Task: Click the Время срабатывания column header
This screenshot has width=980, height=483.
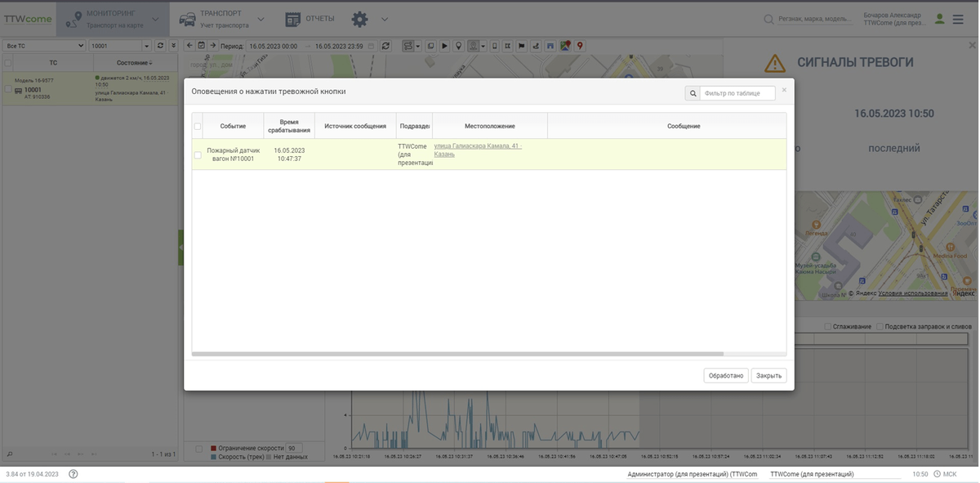Action: point(289,126)
